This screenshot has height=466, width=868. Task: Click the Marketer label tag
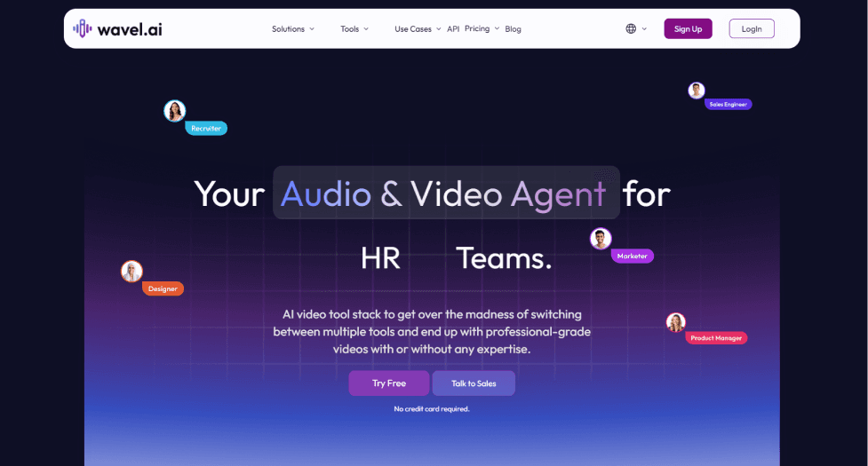point(633,256)
